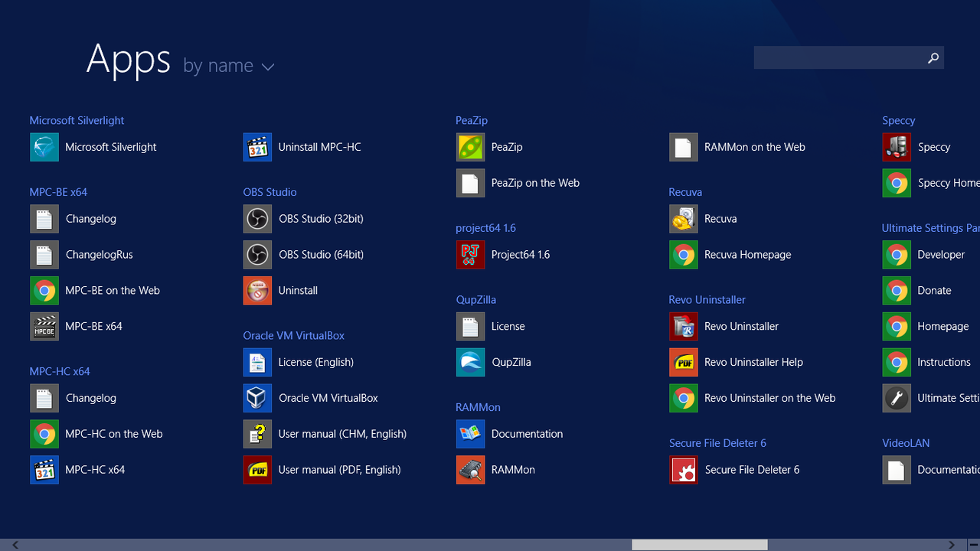Open MPC-HC on the Web icon
Viewport: 980px width, 551px height.
(x=44, y=433)
